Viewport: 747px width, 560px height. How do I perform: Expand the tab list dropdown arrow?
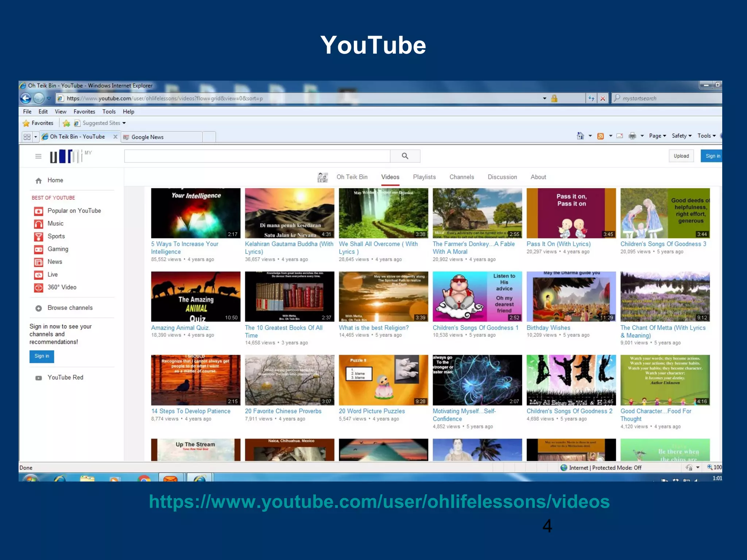coord(36,137)
